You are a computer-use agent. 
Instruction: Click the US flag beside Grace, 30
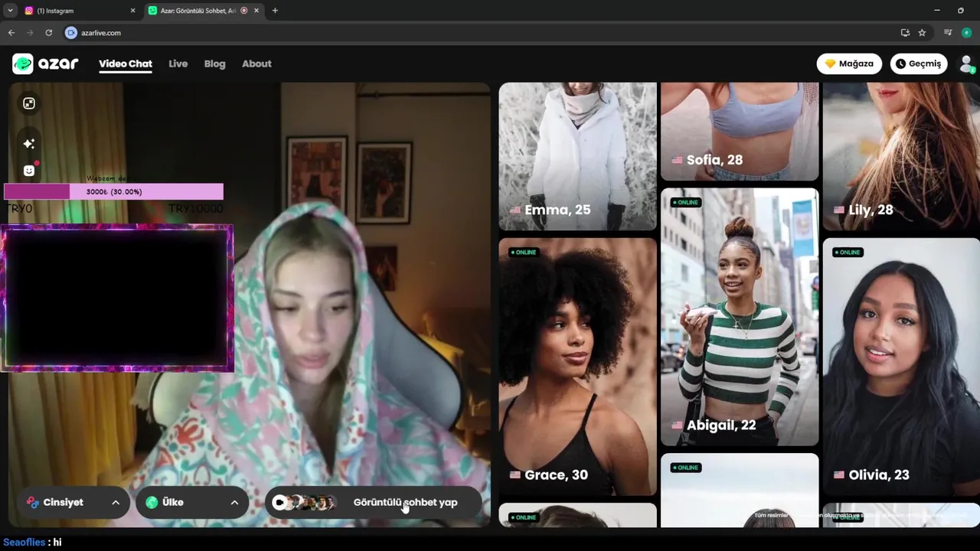(x=515, y=475)
